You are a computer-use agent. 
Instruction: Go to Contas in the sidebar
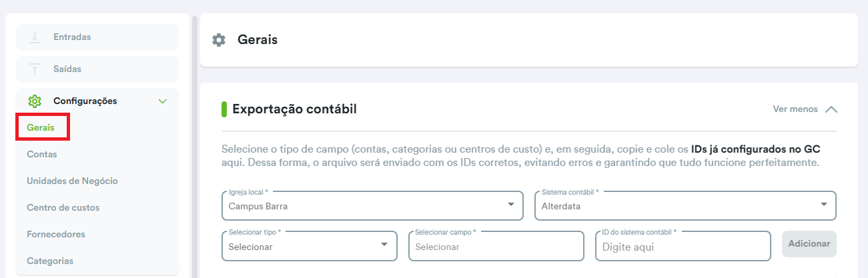pyautogui.click(x=42, y=154)
